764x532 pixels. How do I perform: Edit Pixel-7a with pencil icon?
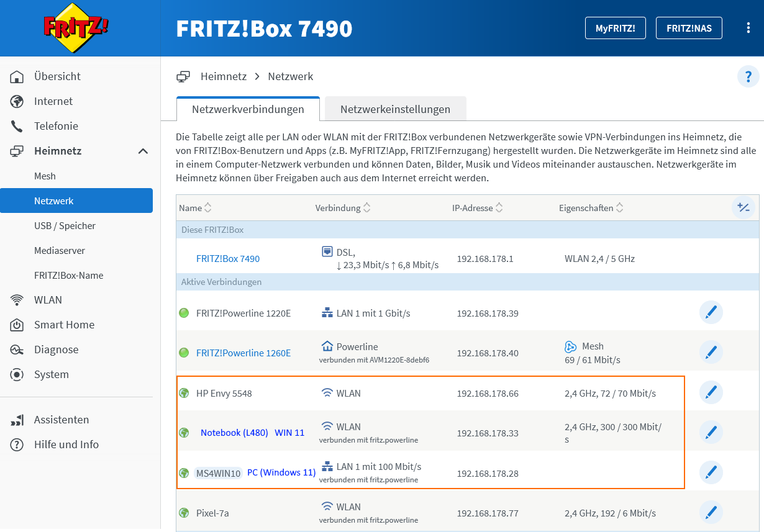711,513
